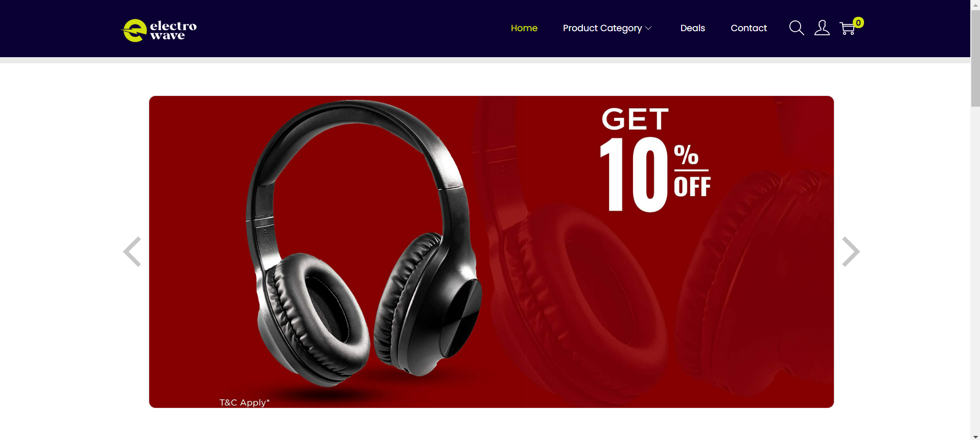Click the scrollbar down arrow
The width and height of the screenshot is (980, 440).
click(x=975, y=436)
